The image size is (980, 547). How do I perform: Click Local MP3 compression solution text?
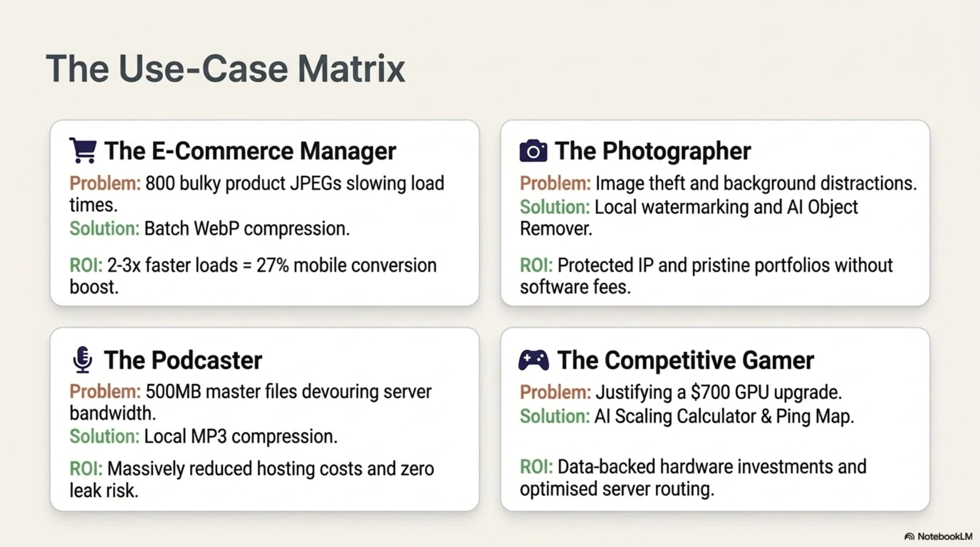[241, 436]
